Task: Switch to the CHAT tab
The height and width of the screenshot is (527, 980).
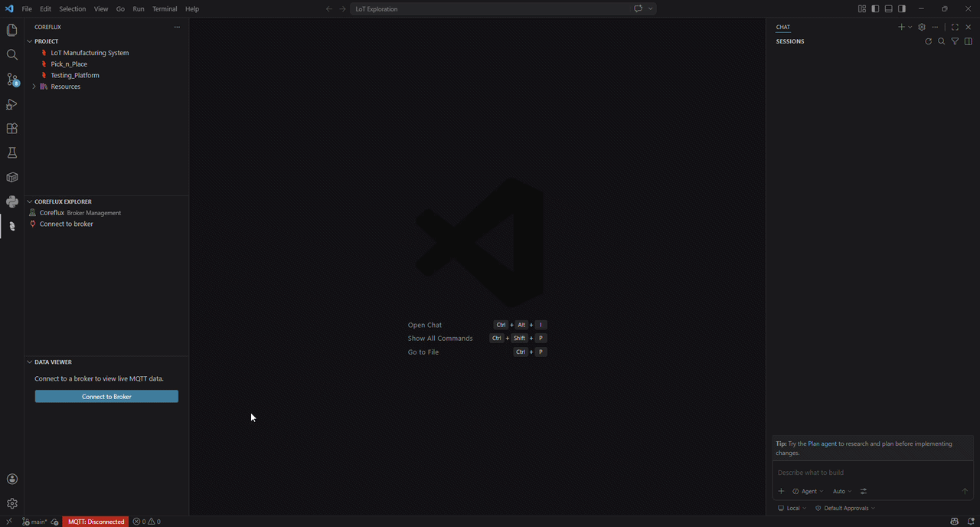Action: 782,27
